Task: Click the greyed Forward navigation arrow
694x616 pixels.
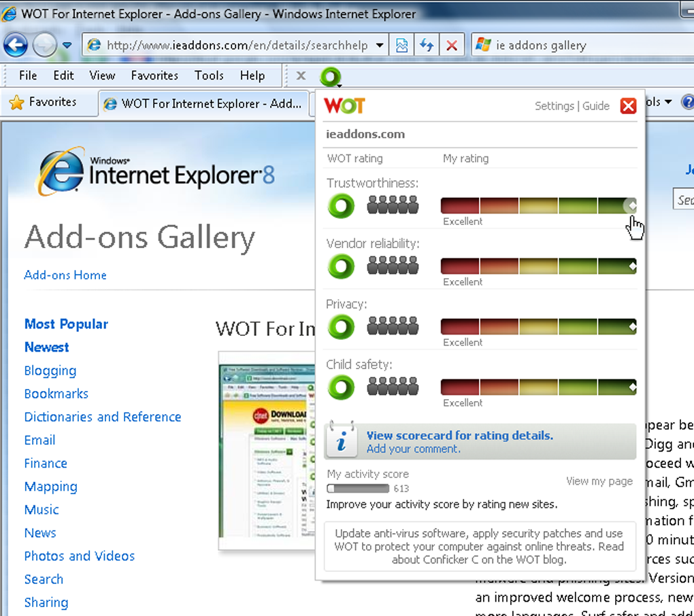Action: 45,45
